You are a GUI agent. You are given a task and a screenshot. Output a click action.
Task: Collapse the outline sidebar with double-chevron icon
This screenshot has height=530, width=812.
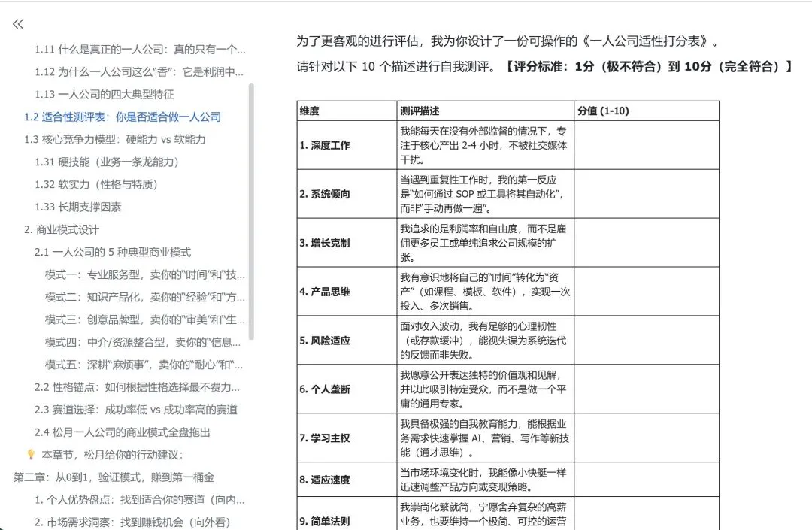18,24
